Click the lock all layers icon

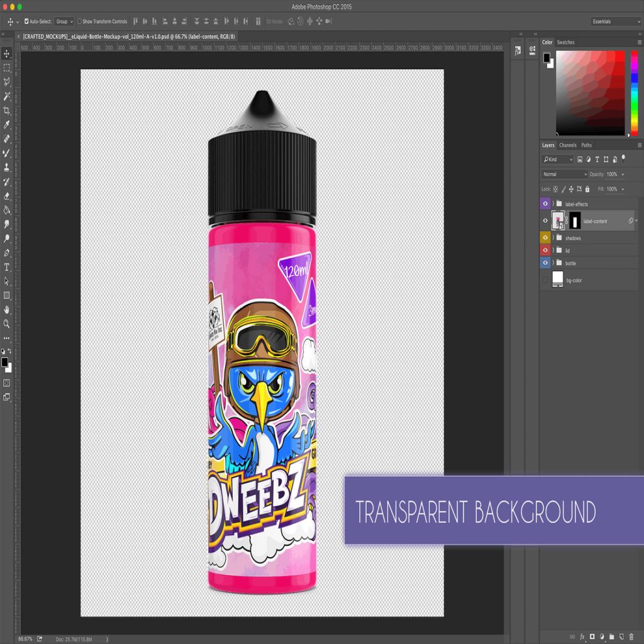click(587, 189)
